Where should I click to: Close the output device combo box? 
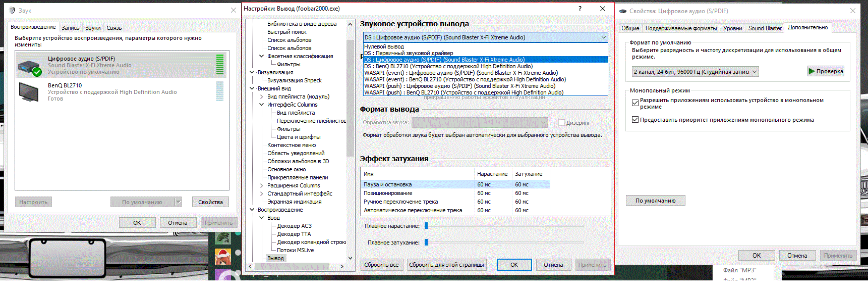(603, 37)
